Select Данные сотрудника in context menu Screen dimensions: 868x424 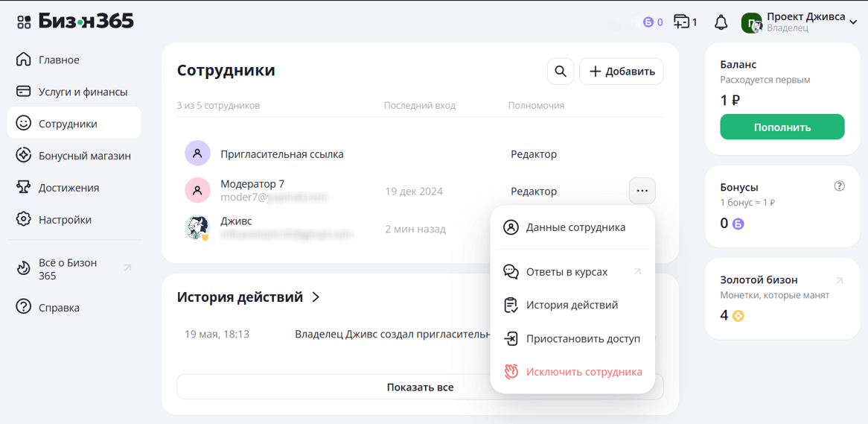click(575, 227)
